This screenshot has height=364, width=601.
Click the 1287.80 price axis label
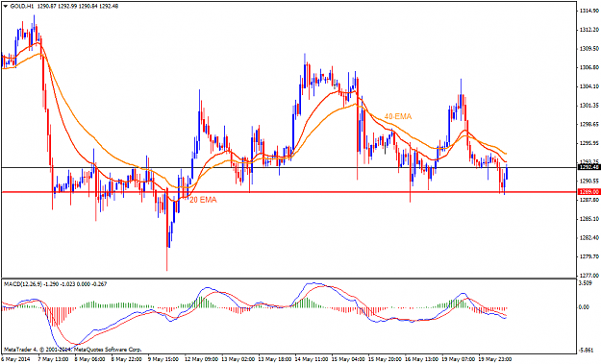tap(589, 200)
